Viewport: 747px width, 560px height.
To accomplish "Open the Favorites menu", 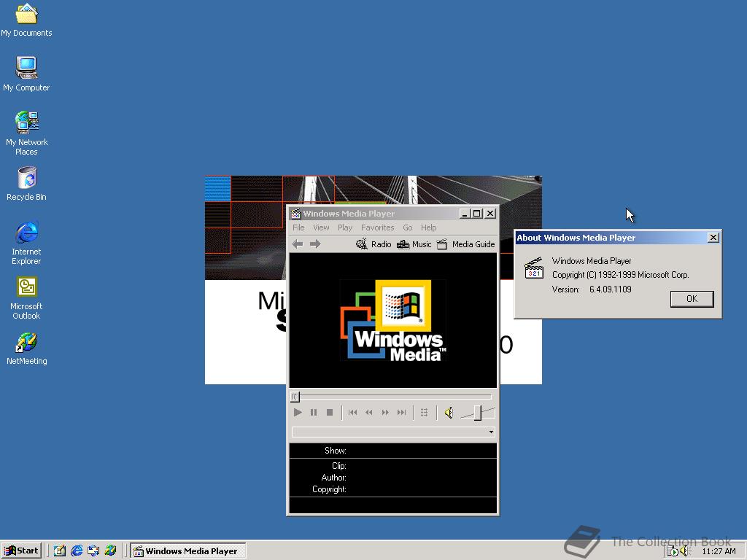I will (377, 227).
